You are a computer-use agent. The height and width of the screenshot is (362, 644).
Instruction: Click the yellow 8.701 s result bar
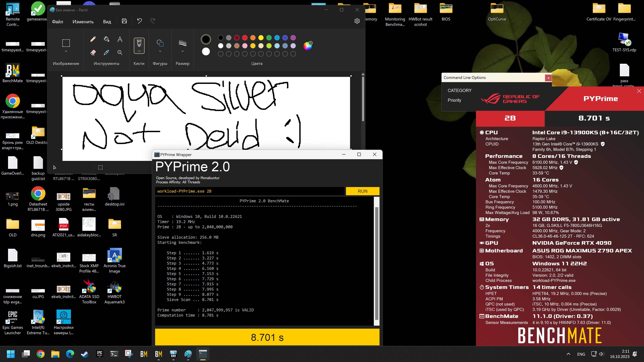point(267,337)
